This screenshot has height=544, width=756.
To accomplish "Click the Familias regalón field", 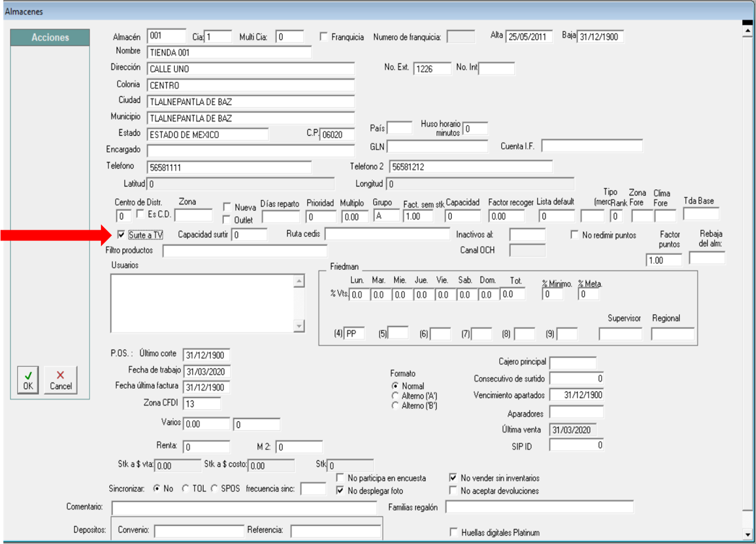I will click(x=539, y=507).
